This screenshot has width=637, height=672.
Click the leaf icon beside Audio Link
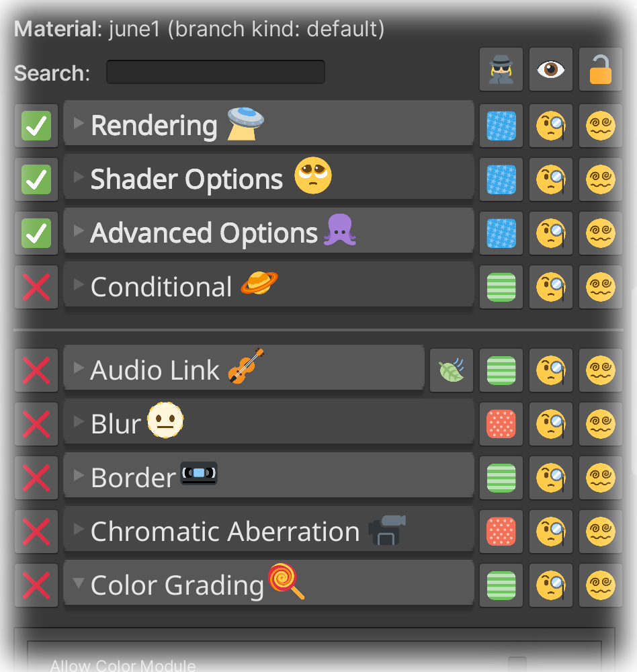(452, 370)
